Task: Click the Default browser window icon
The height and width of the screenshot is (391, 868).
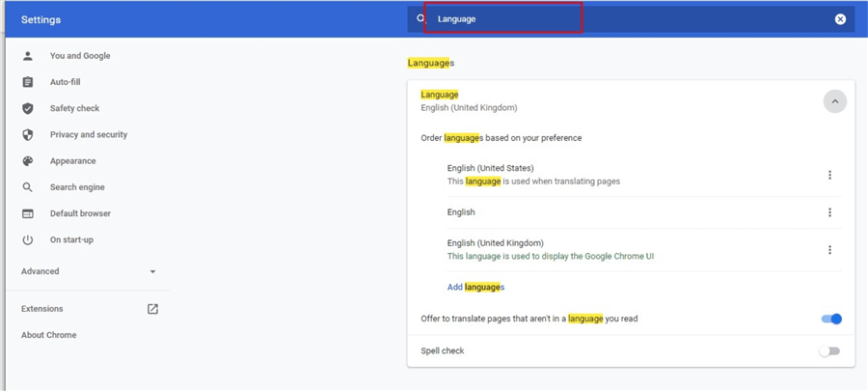Action: click(x=28, y=213)
